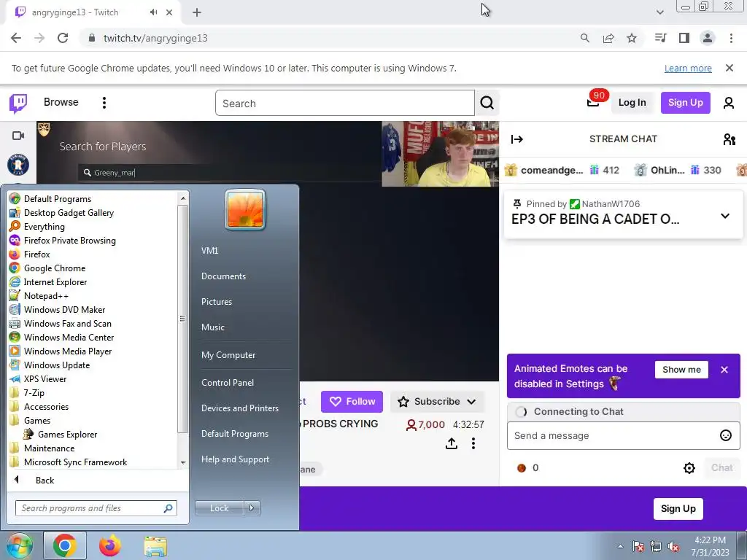Image resolution: width=747 pixels, height=560 pixels.
Task: Click the Sign Up button in header
Action: tap(685, 102)
